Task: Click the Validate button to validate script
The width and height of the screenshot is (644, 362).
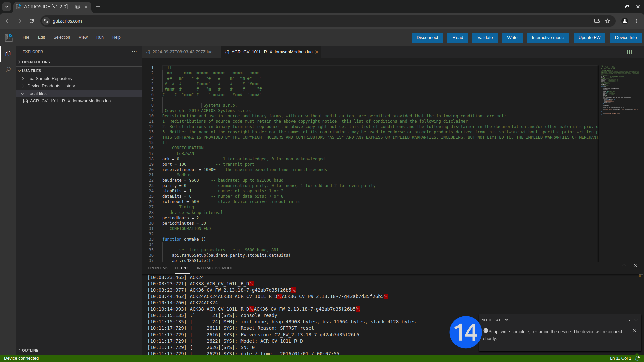Action: click(x=485, y=37)
